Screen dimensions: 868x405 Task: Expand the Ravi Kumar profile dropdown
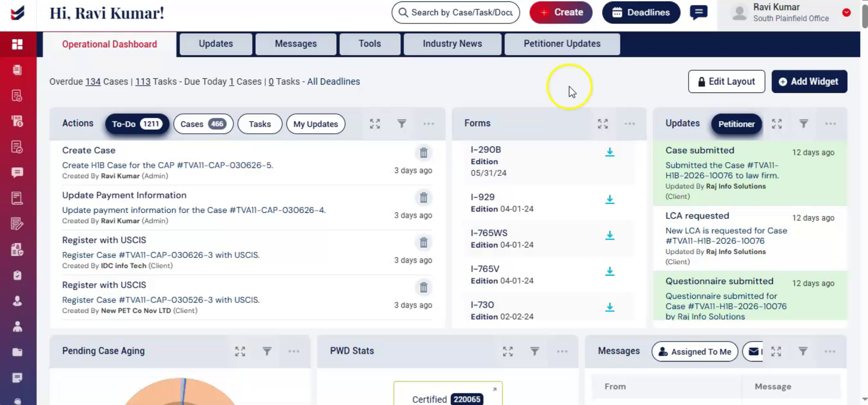846,13
